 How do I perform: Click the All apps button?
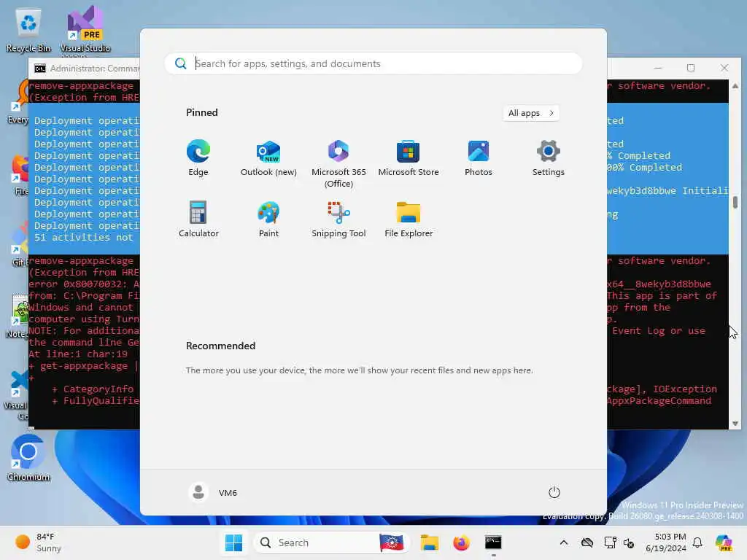pyautogui.click(x=531, y=113)
